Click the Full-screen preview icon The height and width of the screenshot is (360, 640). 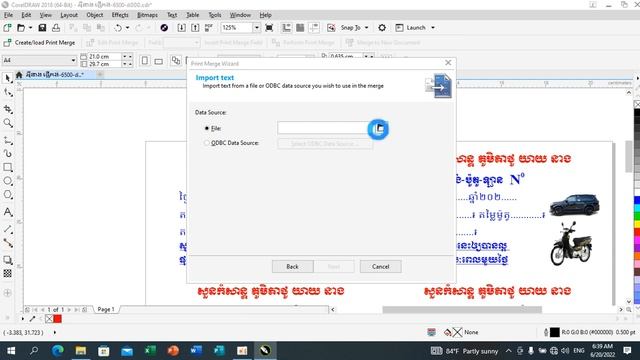(x=269, y=28)
